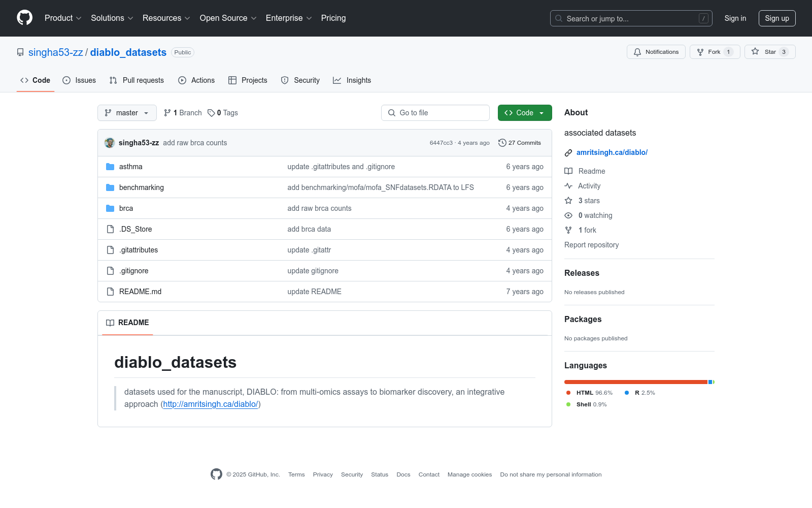
Task: Open the master branch dropdown
Action: 127,113
